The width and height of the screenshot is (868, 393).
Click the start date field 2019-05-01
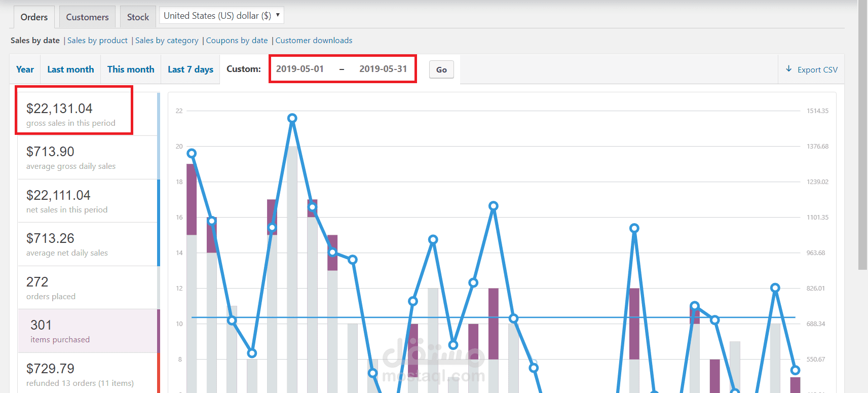pyautogui.click(x=300, y=69)
